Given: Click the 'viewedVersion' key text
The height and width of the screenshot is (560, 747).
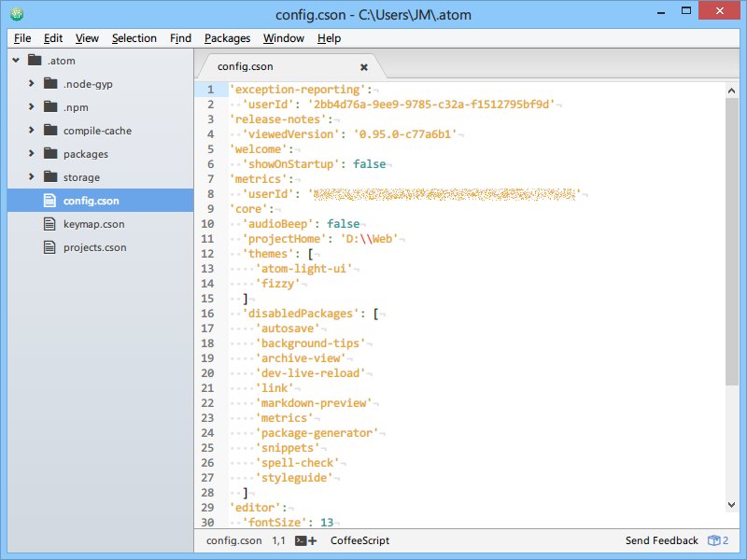Looking at the screenshot, I should (x=290, y=134).
